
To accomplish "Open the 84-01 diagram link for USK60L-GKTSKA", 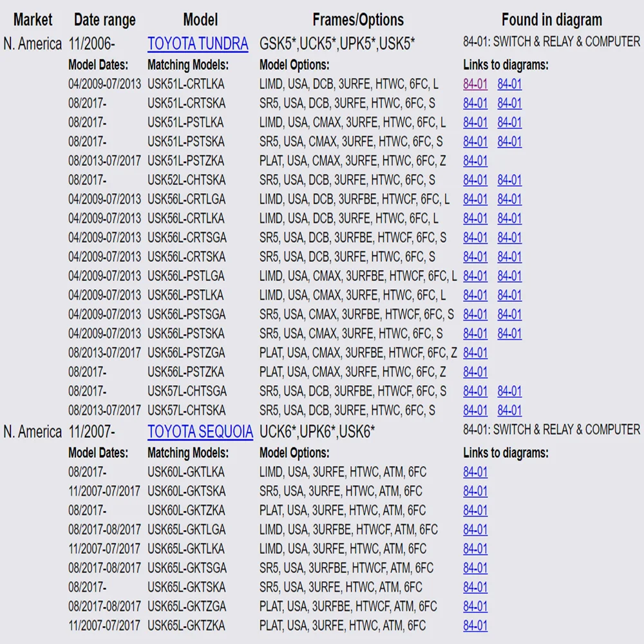I will 475,491.
